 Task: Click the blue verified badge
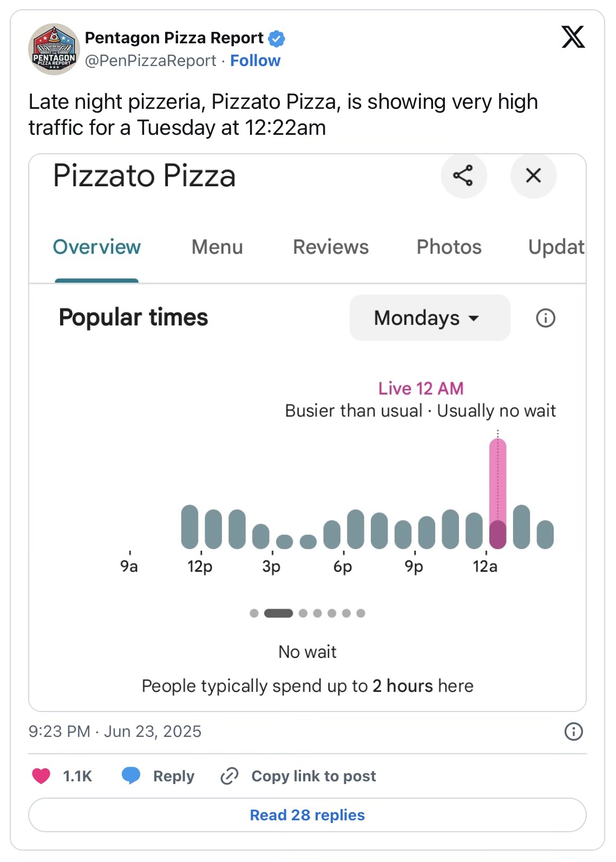click(x=277, y=38)
